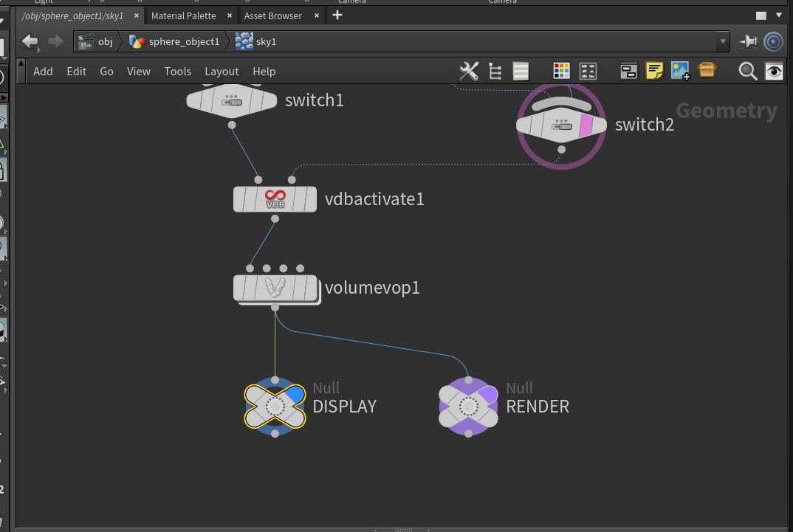Click the DISPLAY node output connector

click(x=275, y=433)
